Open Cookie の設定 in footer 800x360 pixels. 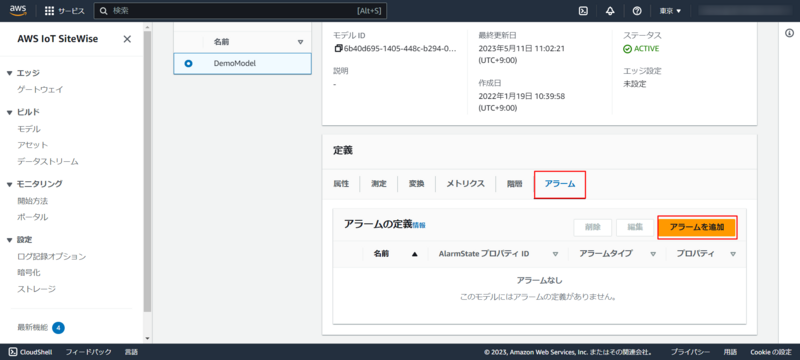click(x=771, y=352)
